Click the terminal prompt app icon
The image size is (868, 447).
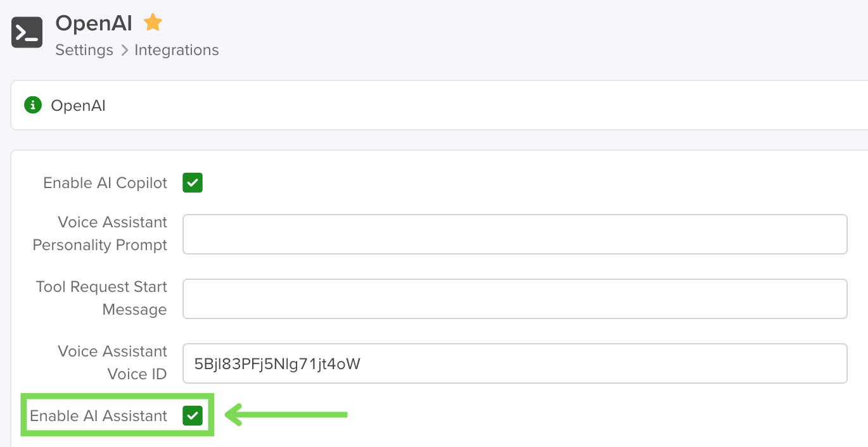(x=27, y=32)
